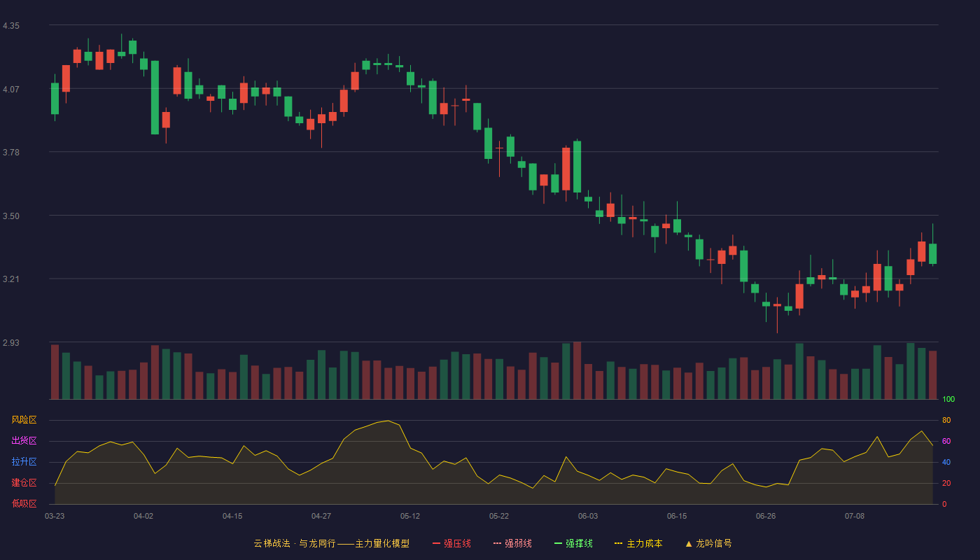
Task: Click the 建仓区 zone label
Action: (x=24, y=483)
